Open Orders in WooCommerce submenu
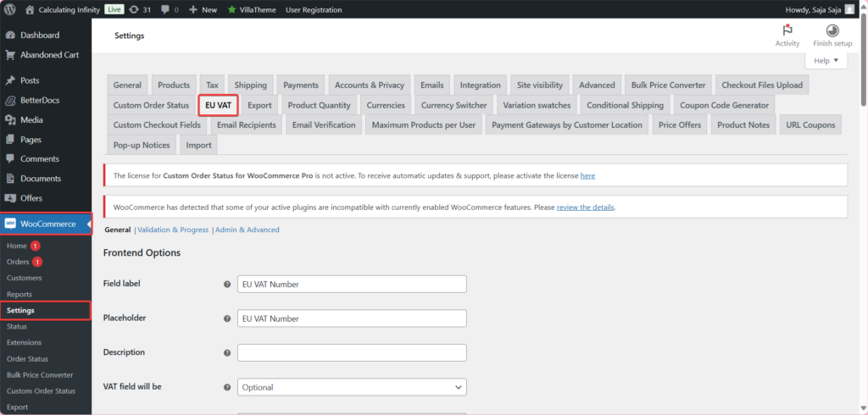This screenshot has height=415, width=868. coord(18,262)
